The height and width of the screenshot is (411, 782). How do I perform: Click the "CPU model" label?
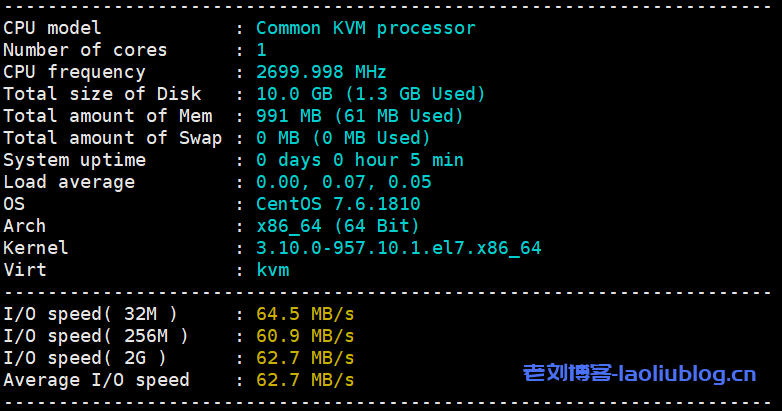click(52, 28)
